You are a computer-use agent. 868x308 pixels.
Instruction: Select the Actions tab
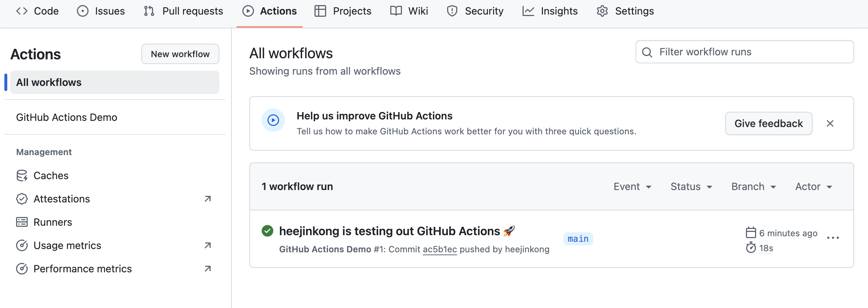[x=270, y=11]
